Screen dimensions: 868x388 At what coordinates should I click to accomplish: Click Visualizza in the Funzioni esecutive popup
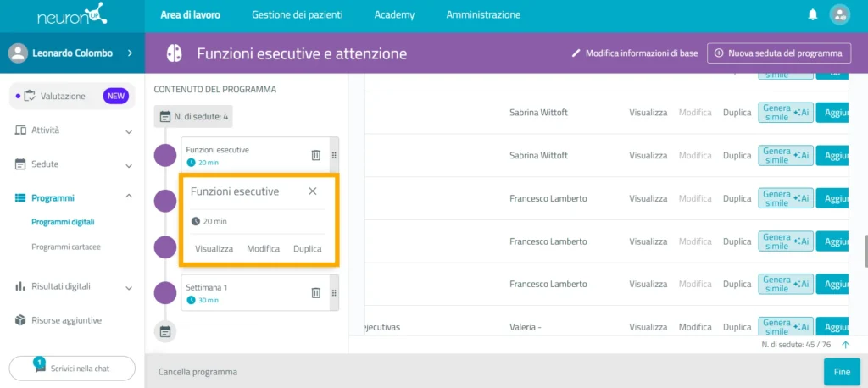click(x=214, y=249)
